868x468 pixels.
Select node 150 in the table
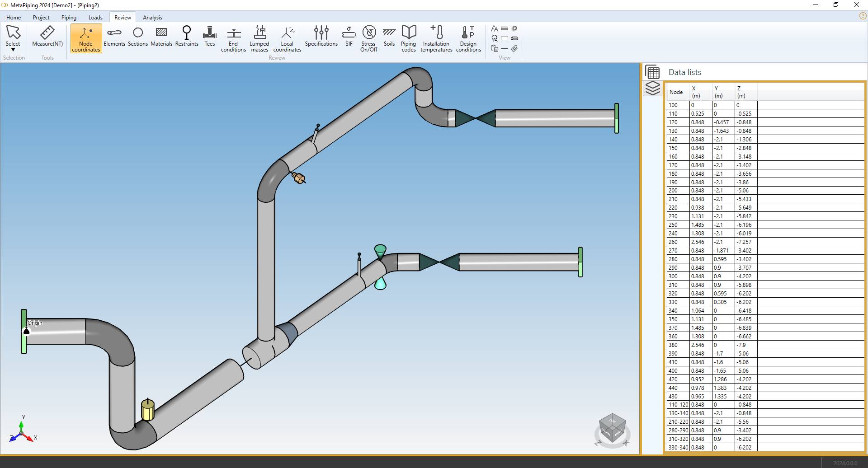point(678,148)
